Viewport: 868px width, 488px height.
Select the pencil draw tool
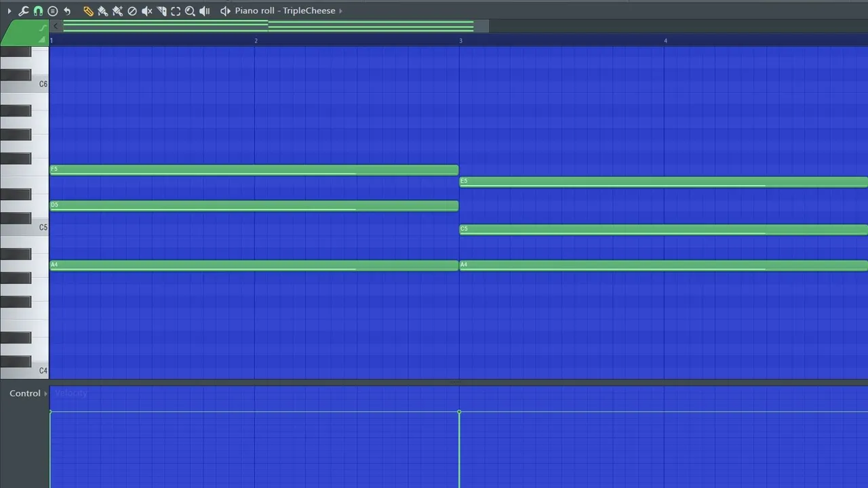click(88, 11)
